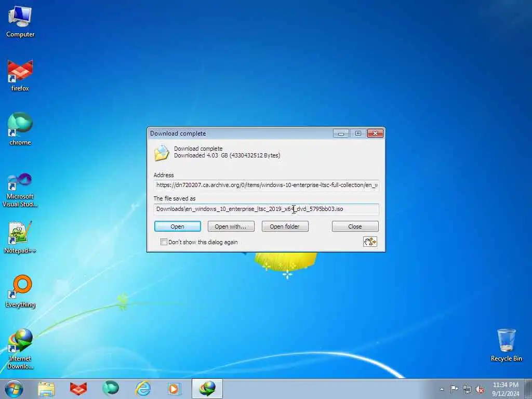Click the Open folder button
The height and width of the screenshot is (399, 532).
pyautogui.click(x=285, y=227)
